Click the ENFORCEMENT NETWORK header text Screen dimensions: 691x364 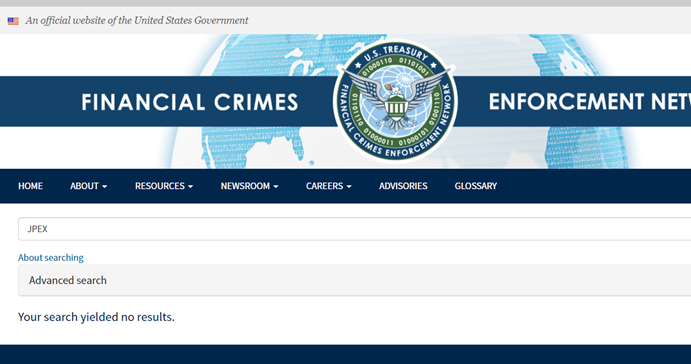coord(590,101)
